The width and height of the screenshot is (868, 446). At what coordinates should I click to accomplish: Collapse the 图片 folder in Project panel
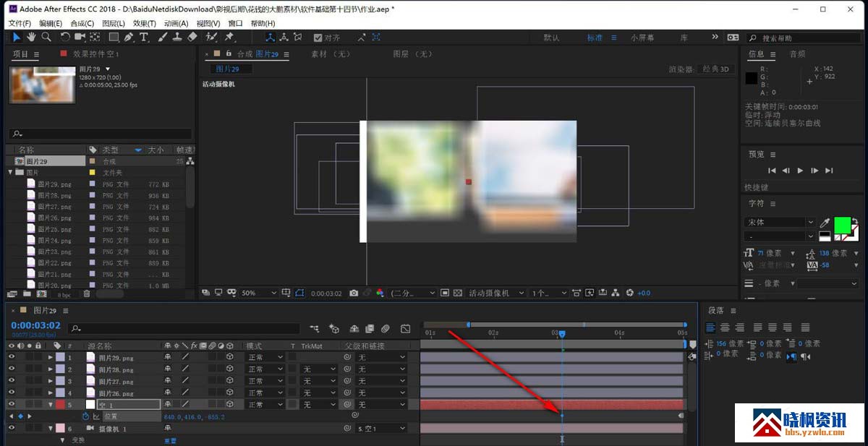click(x=11, y=173)
